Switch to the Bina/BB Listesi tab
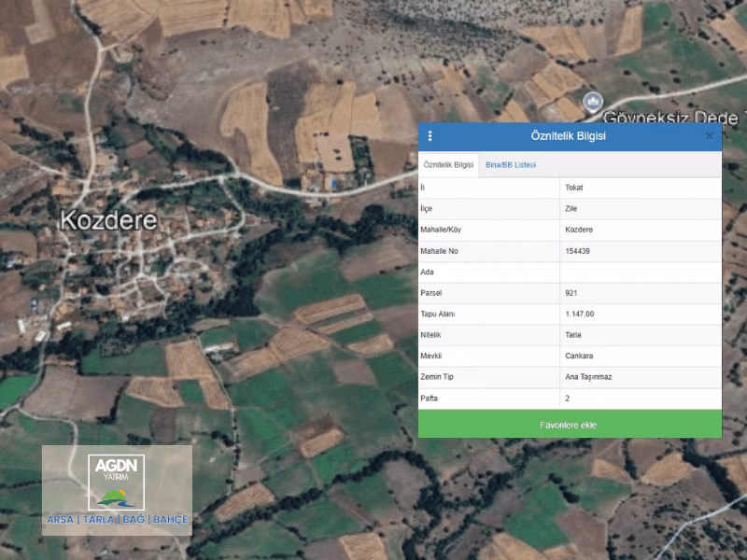 click(511, 165)
